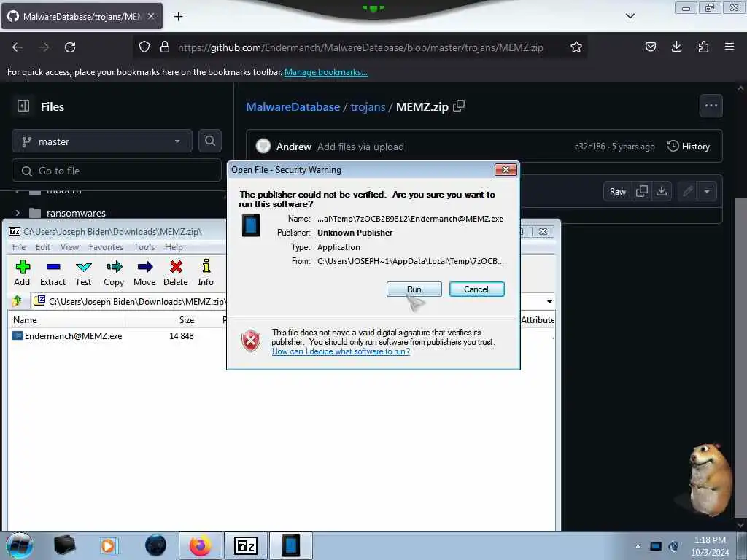Viewport: 747px width, 560px height.
Task: Select Endermanch@MEMZ.exe in the 7-Zip list
Action: (67, 335)
